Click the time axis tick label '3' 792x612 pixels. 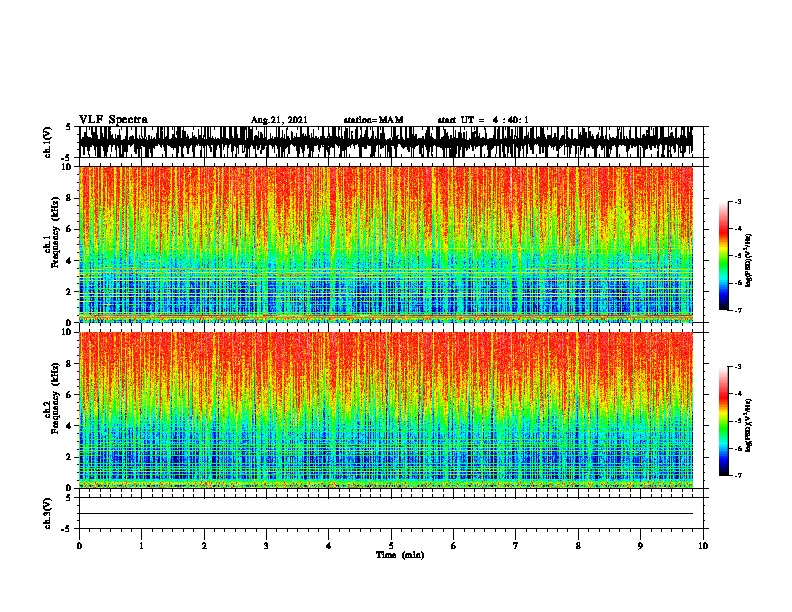[x=266, y=545]
